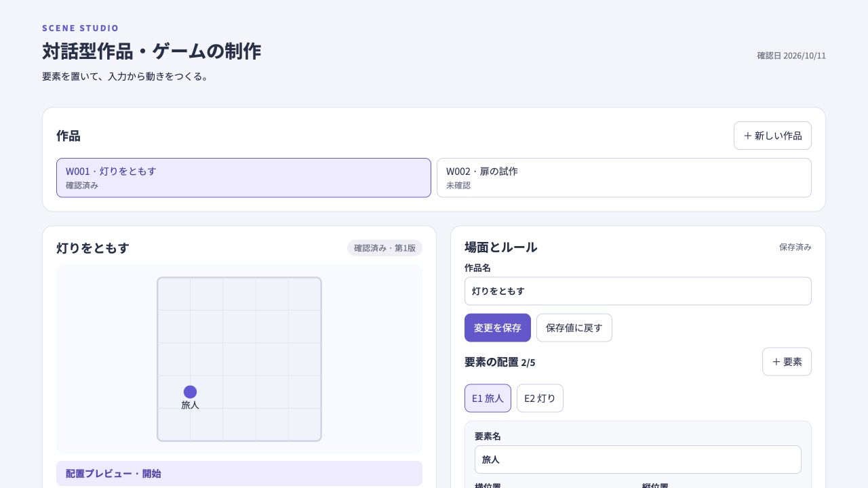The width and height of the screenshot is (868, 488).
Task: Click the 配置プレビュー・開始 banner
Action: (239, 474)
